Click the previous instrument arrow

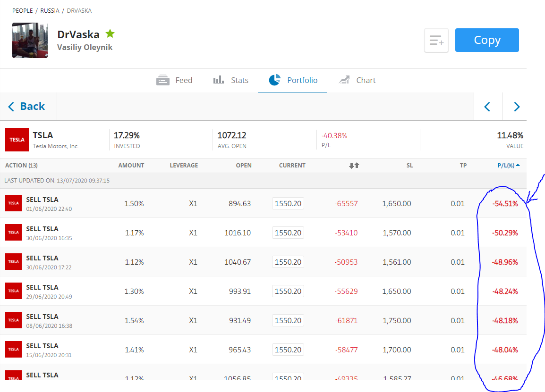487,107
